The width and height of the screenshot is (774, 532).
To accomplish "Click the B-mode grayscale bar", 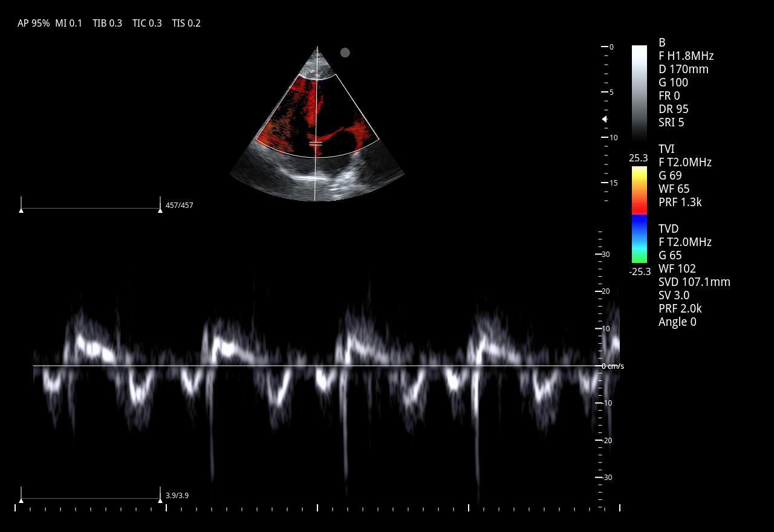I will click(639, 92).
